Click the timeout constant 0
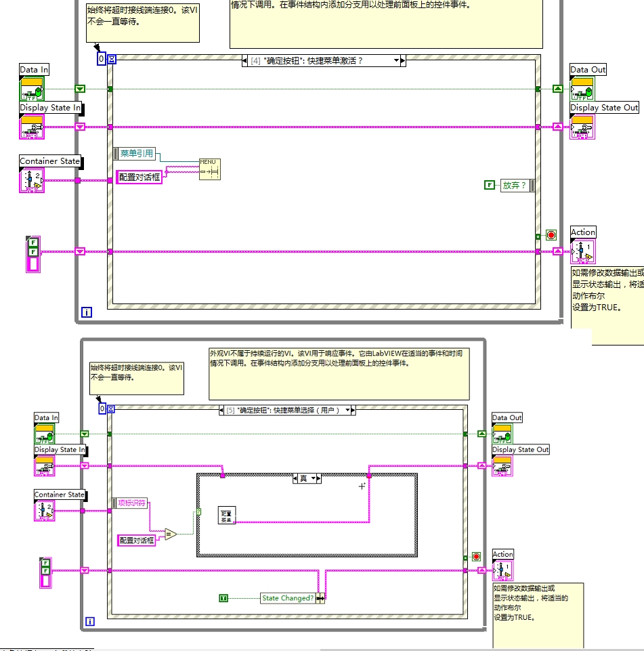 pos(101,60)
